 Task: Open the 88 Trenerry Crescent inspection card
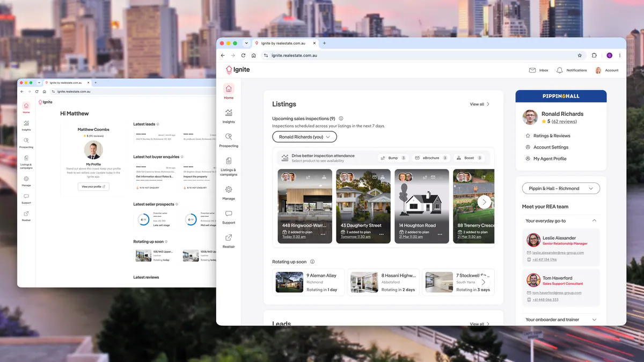click(x=474, y=206)
